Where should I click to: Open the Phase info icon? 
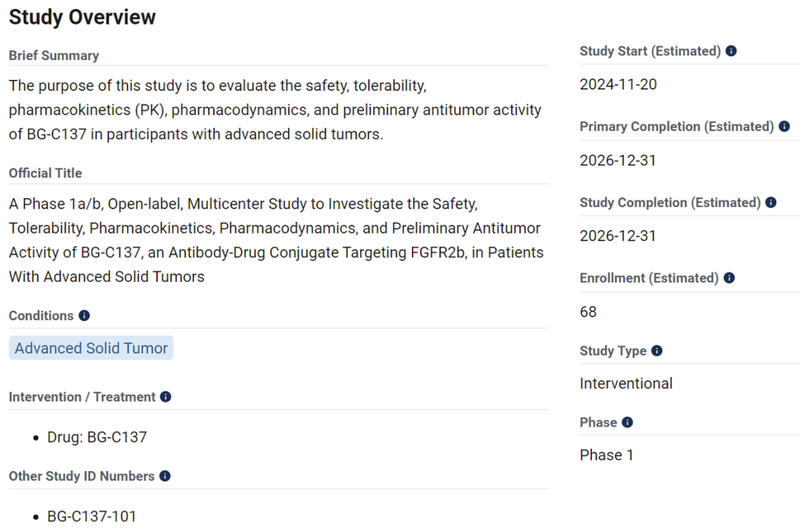627,423
